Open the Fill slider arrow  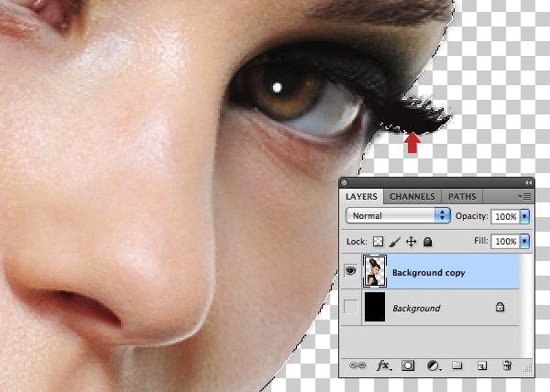(524, 242)
